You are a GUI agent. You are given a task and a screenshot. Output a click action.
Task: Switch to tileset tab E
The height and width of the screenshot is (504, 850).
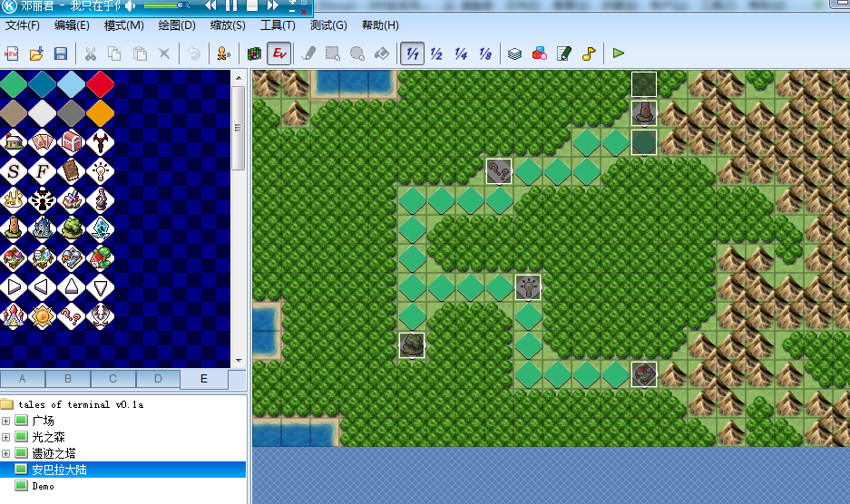pyautogui.click(x=204, y=379)
